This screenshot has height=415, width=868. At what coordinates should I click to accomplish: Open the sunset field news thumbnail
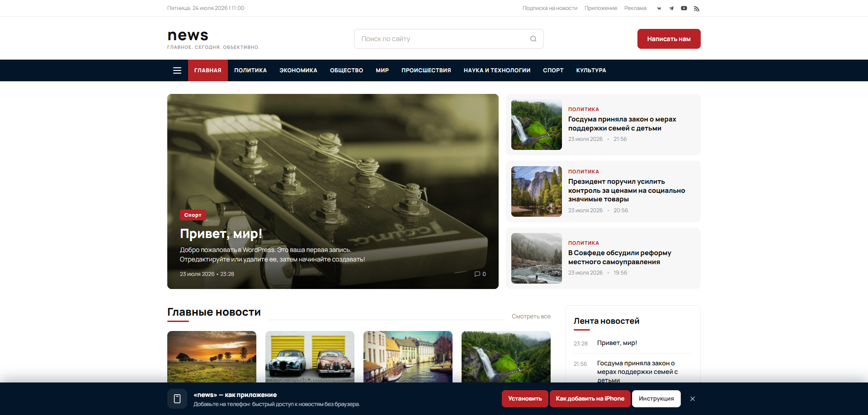tap(212, 357)
